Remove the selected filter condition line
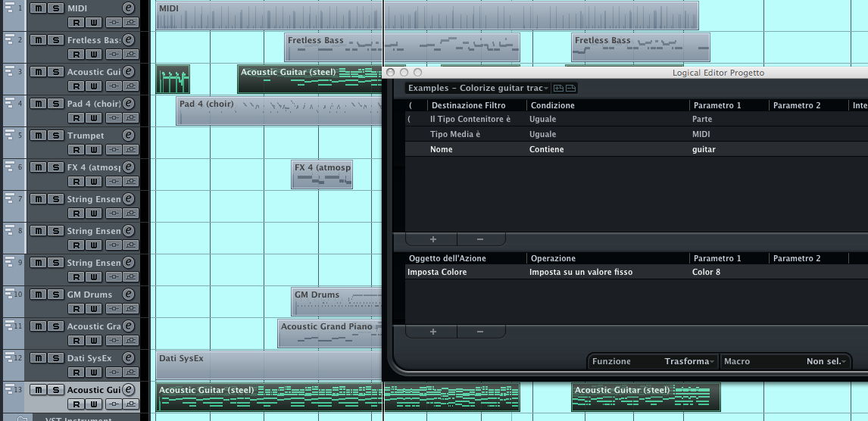The width and height of the screenshot is (868, 421). pyautogui.click(x=479, y=239)
